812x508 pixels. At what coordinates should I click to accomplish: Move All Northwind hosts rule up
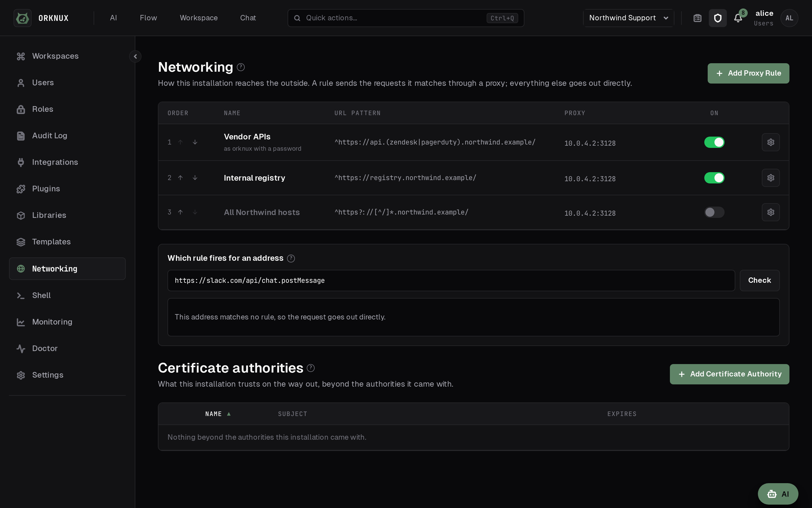(x=180, y=212)
